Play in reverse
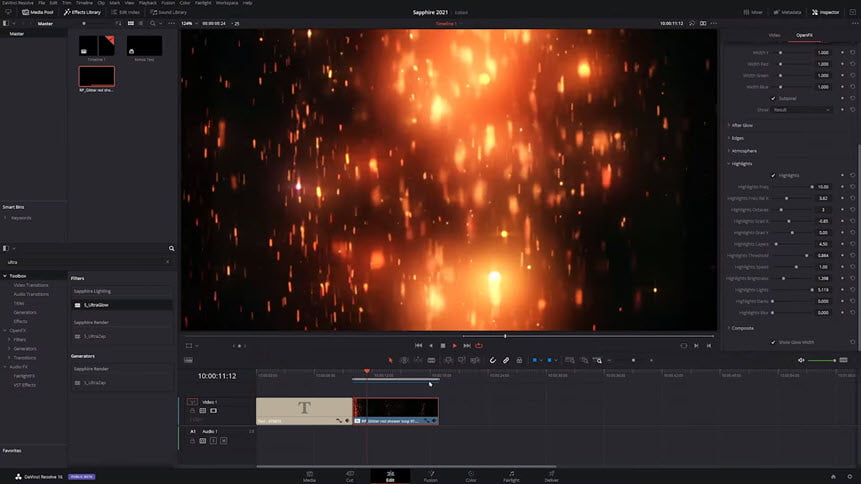This screenshot has width=861, height=484. [x=430, y=346]
